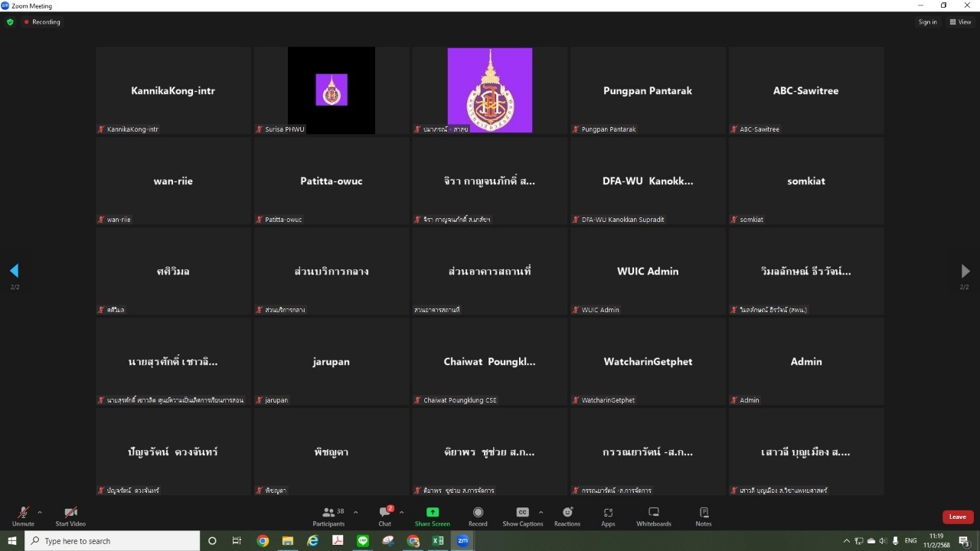Image resolution: width=980 pixels, height=551 pixels.
Task: Open the Chat panel
Action: click(384, 516)
